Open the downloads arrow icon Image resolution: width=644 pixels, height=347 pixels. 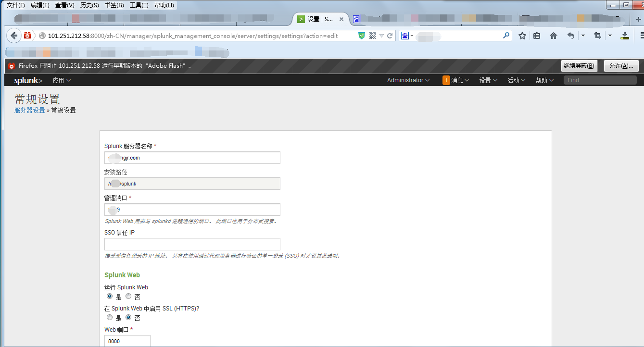pos(625,36)
